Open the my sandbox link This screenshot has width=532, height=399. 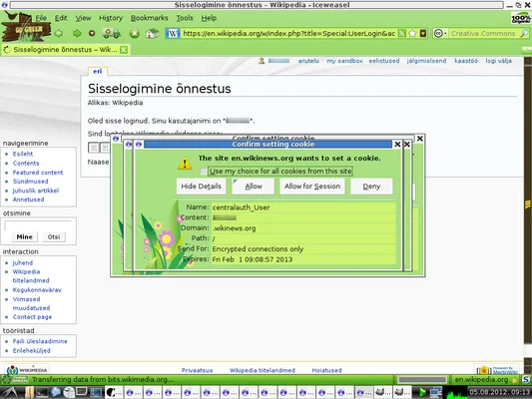[344, 61]
